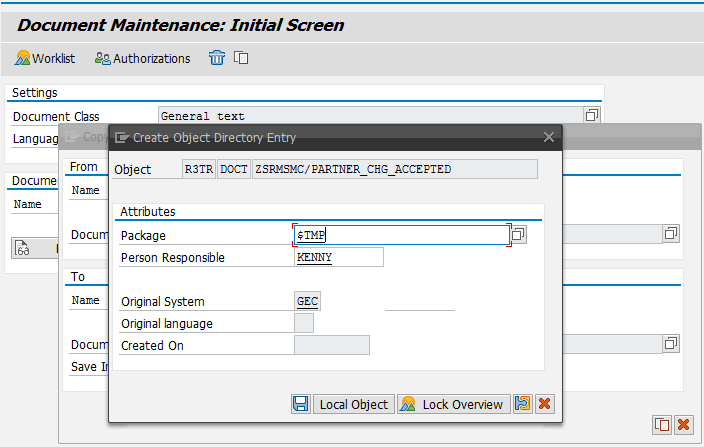Image resolution: width=704 pixels, height=447 pixels.
Task: Click the copy icon in background dialog footer
Action: pos(661,424)
